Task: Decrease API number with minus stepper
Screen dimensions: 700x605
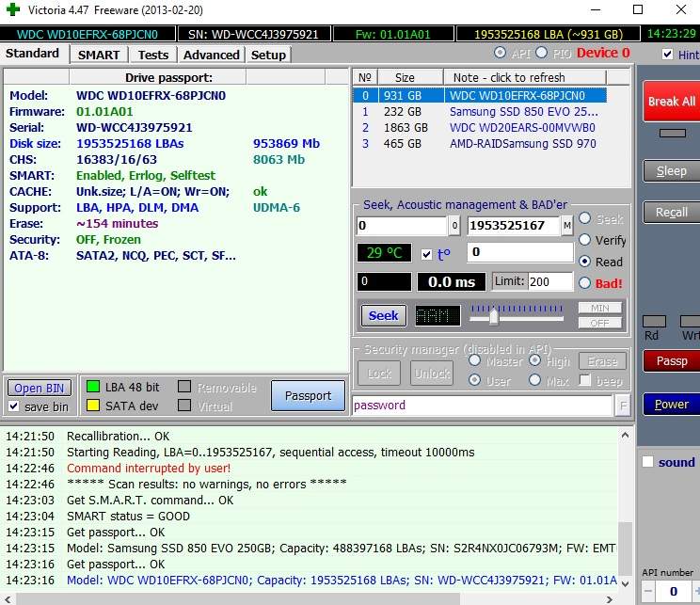Action: (648, 592)
